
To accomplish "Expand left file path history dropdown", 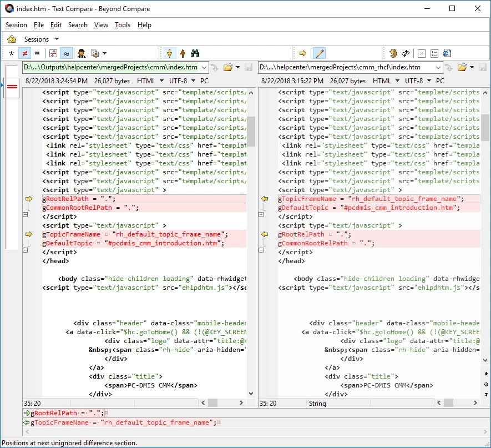I will point(204,67).
